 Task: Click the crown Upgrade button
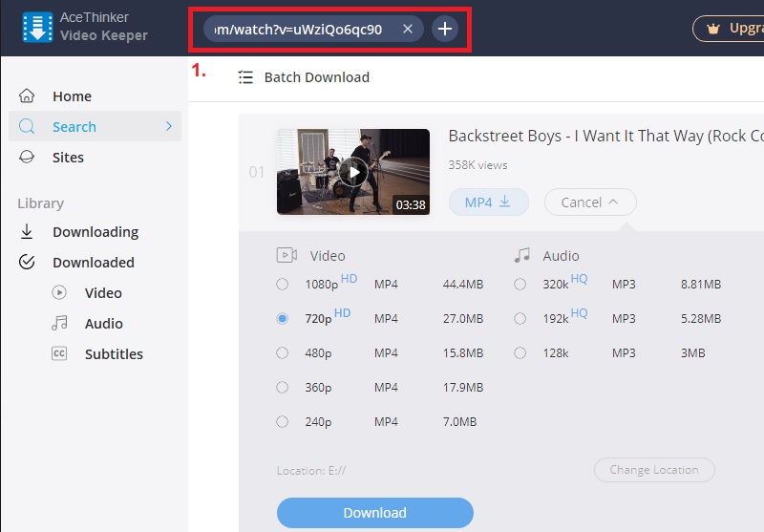tap(729, 29)
